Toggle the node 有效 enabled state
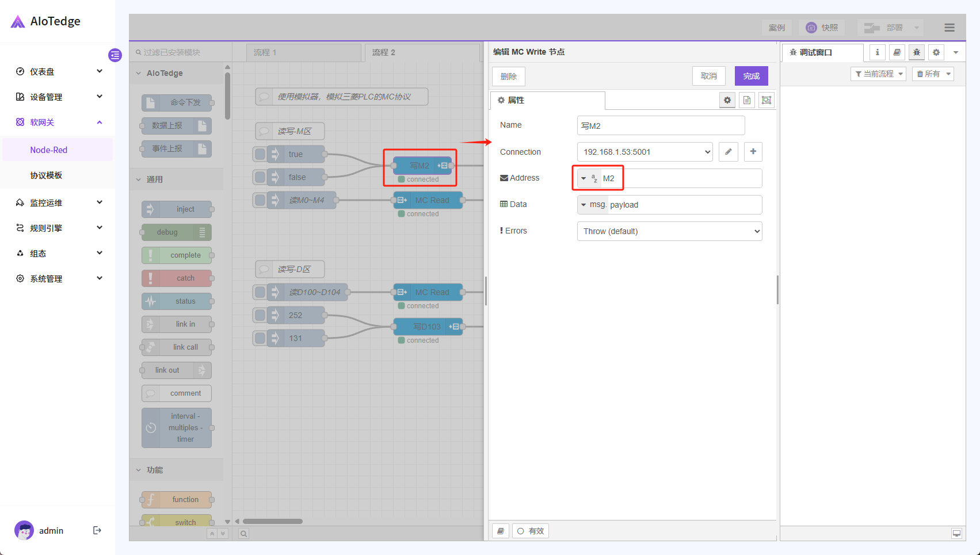The height and width of the screenshot is (555, 980). (530, 531)
